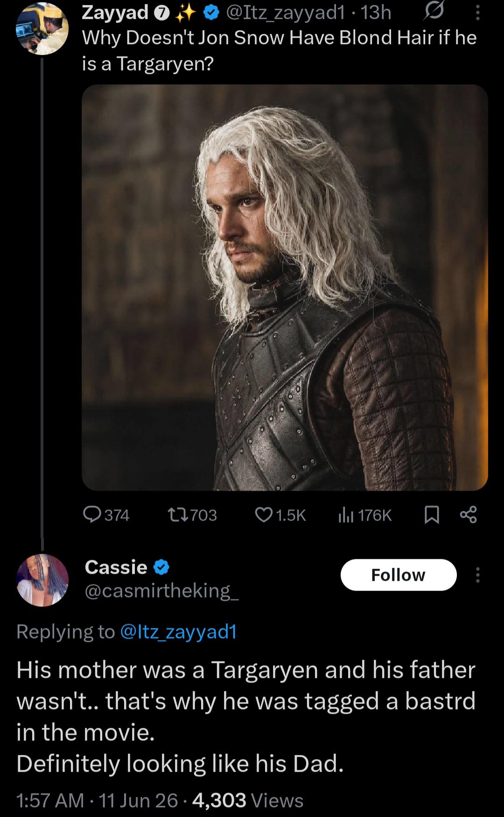Follow Cassie's account
This screenshot has width=504, height=817.
pos(399,575)
